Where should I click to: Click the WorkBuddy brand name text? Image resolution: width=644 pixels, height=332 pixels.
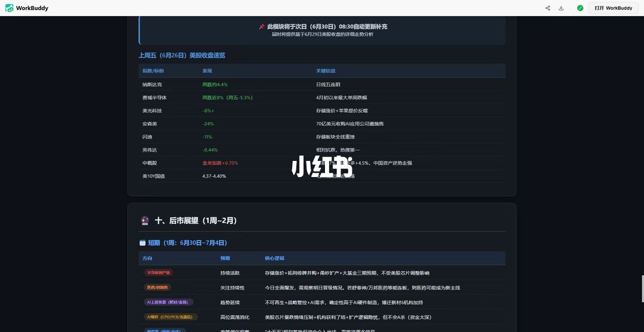(x=32, y=8)
